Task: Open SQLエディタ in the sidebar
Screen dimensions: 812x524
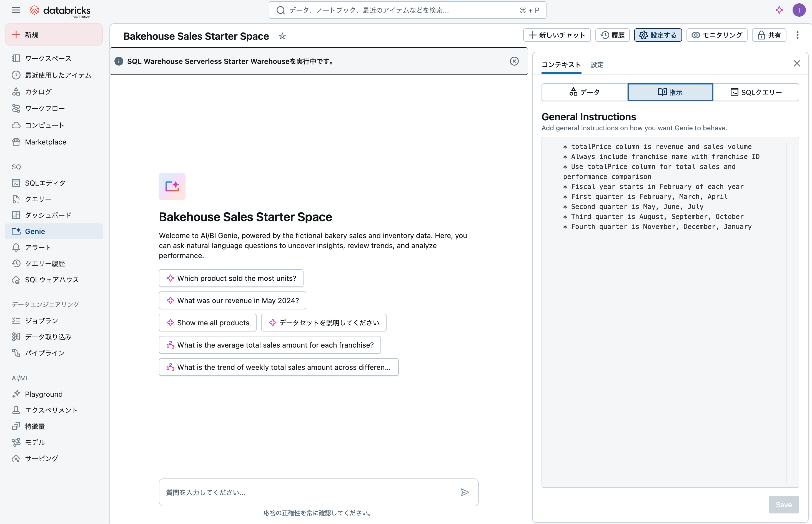Action: tap(54, 183)
